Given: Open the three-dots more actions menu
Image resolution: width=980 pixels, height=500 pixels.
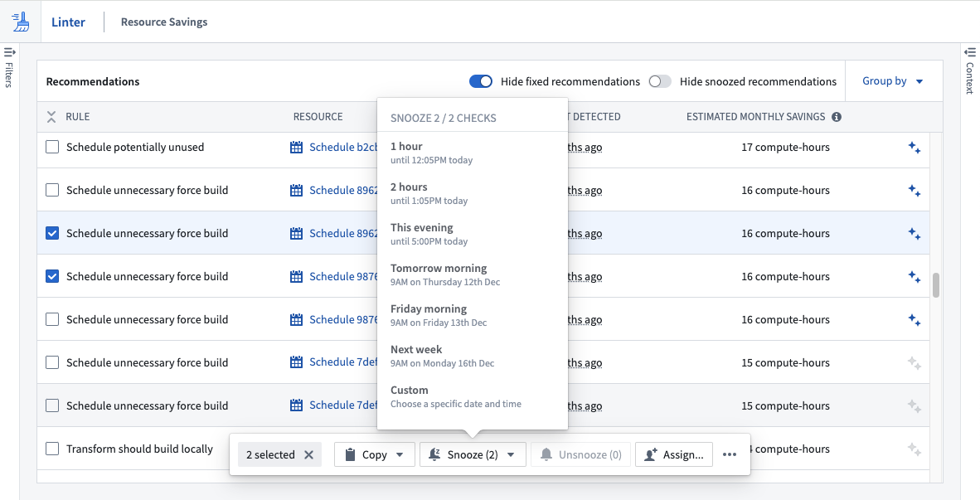Looking at the screenshot, I should [730, 454].
